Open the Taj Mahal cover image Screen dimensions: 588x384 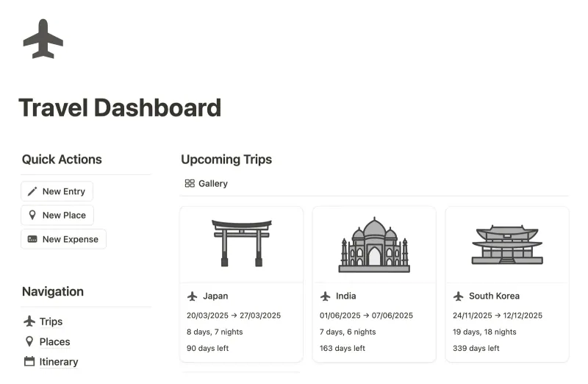pos(374,244)
